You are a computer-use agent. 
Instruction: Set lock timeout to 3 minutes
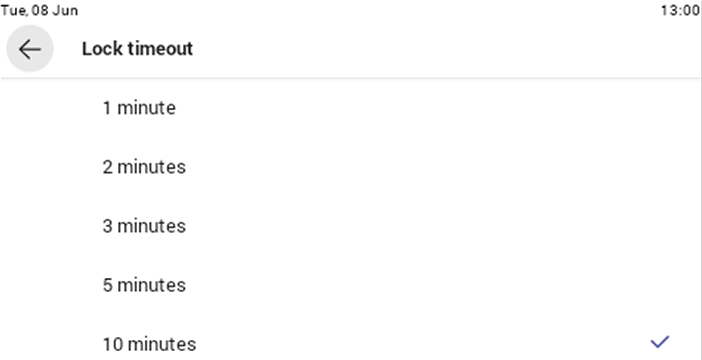[351, 226]
